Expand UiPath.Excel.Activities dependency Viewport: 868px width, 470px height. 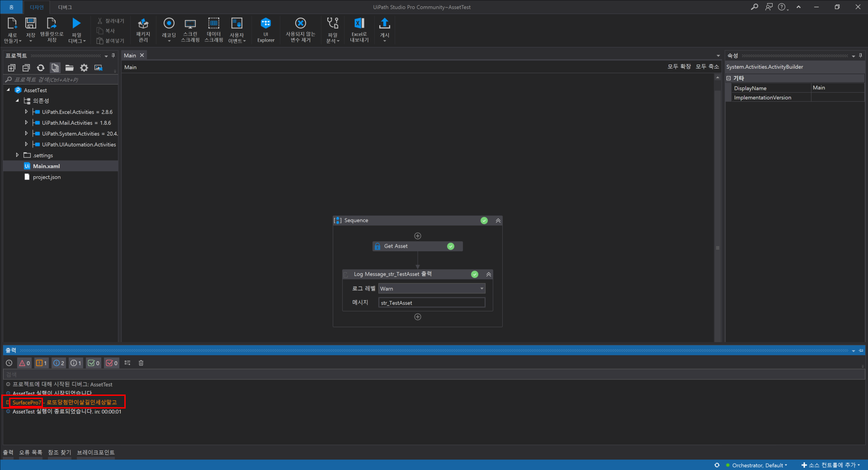click(26, 112)
